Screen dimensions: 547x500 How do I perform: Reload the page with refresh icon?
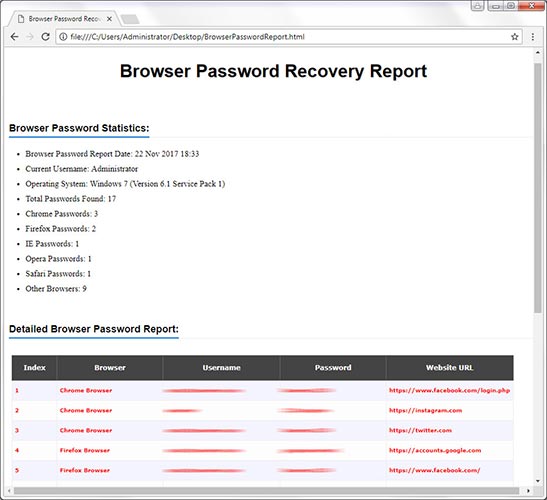pyautogui.click(x=45, y=37)
